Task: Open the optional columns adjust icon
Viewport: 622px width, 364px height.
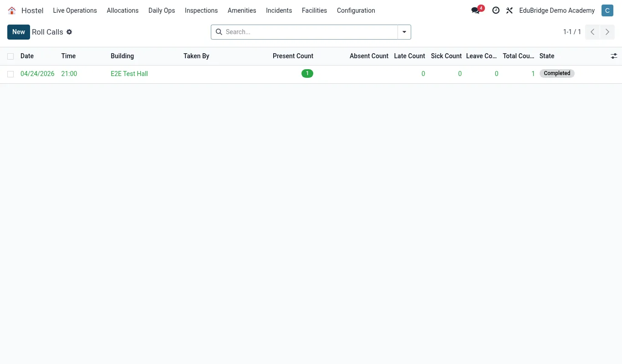Action: pos(614,56)
